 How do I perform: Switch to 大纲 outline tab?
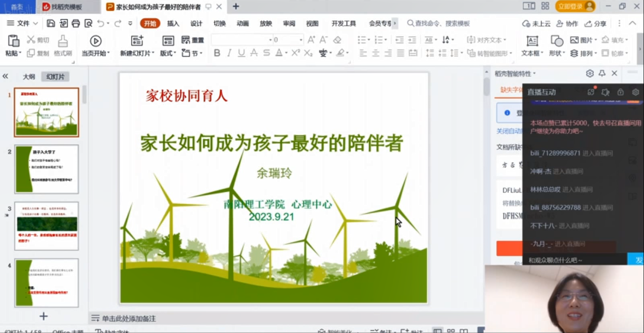click(x=29, y=77)
